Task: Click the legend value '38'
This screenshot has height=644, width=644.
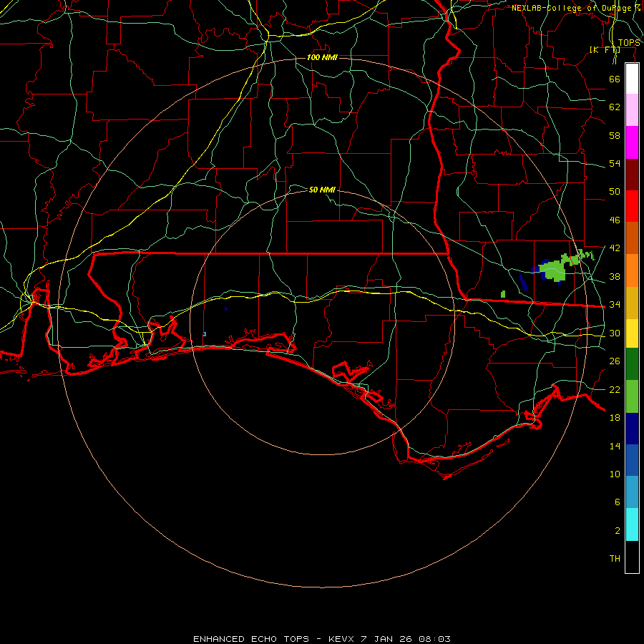Action: pyautogui.click(x=615, y=277)
